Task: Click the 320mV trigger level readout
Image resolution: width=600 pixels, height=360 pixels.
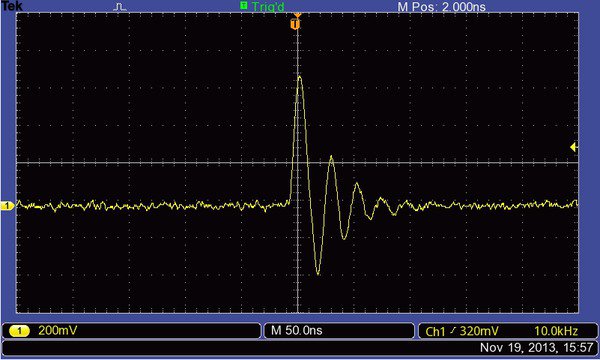Action: click(479, 331)
